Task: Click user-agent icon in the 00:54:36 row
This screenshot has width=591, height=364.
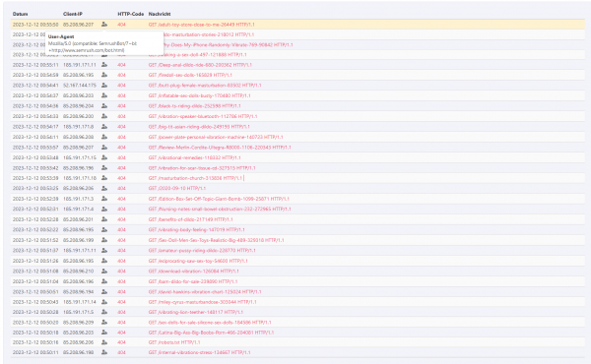Action: (104, 106)
